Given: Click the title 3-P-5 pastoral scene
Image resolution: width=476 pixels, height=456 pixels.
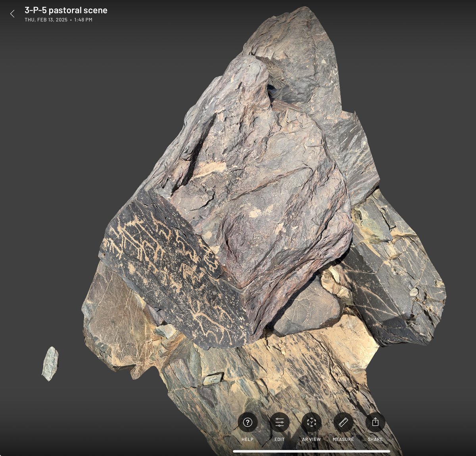Looking at the screenshot, I should tap(66, 10).
